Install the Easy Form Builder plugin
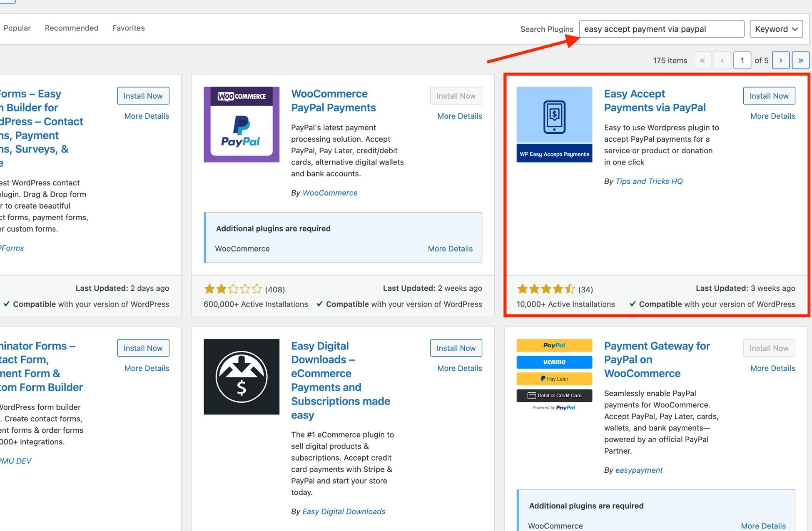The height and width of the screenshot is (531, 812). coord(143,96)
